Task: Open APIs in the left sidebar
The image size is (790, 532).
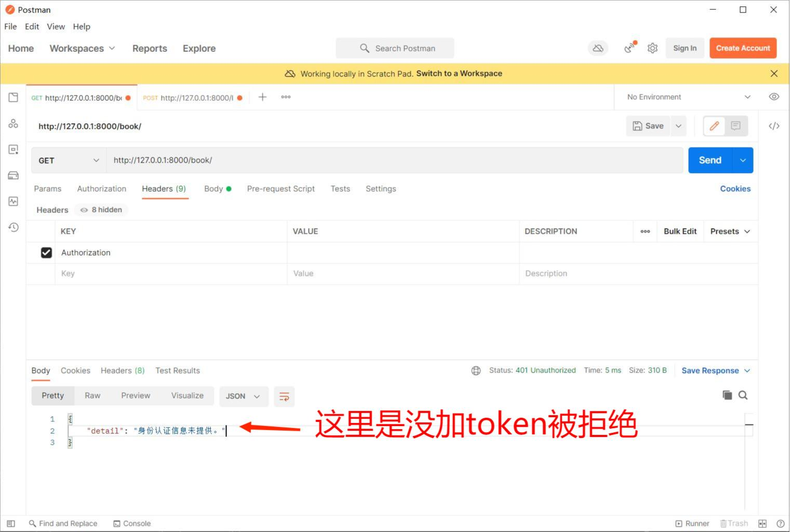Action: click(14, 123)
